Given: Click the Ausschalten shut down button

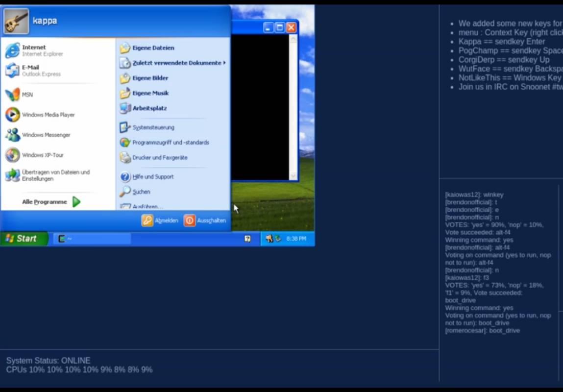Looking at the screenshot, I should tap(205, 220).
